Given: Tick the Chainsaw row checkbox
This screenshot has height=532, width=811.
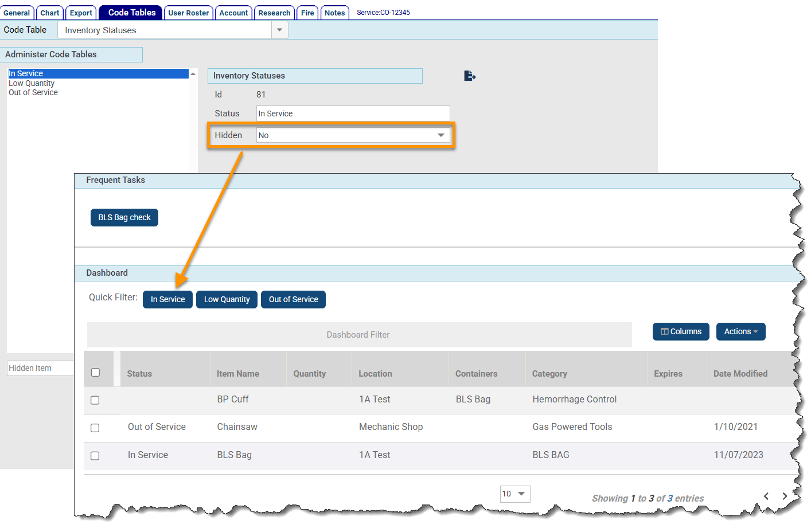Looking at the screenshot, I should pyautogui.click(x=95, y=428).
